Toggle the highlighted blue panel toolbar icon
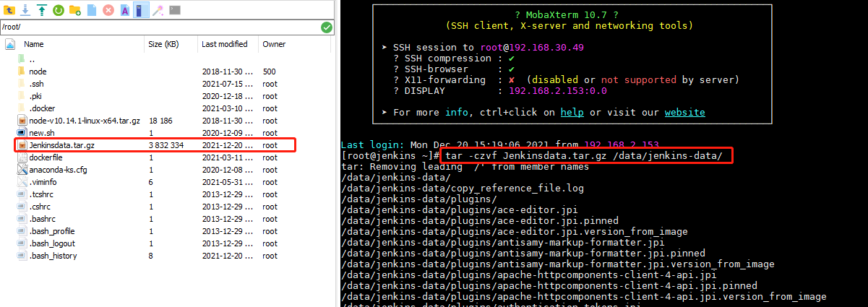Image resolution: width=868 pixels, height=307 pixels. [141, 10]
